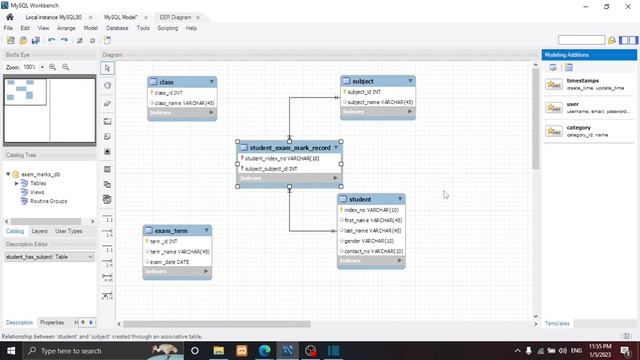Zoom out of the diagram
The width and height of the screenshot is (640, 360).
coord(66,67)
